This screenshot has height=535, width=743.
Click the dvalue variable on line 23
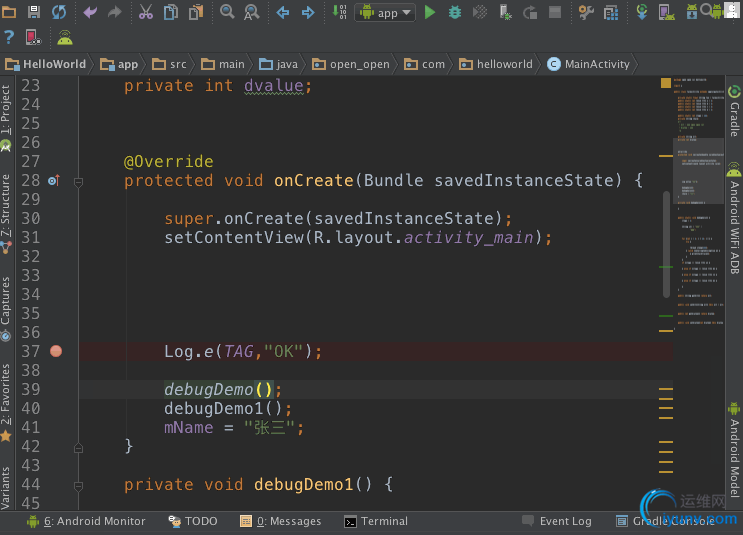pyautogui.click(x=273, y=86)
